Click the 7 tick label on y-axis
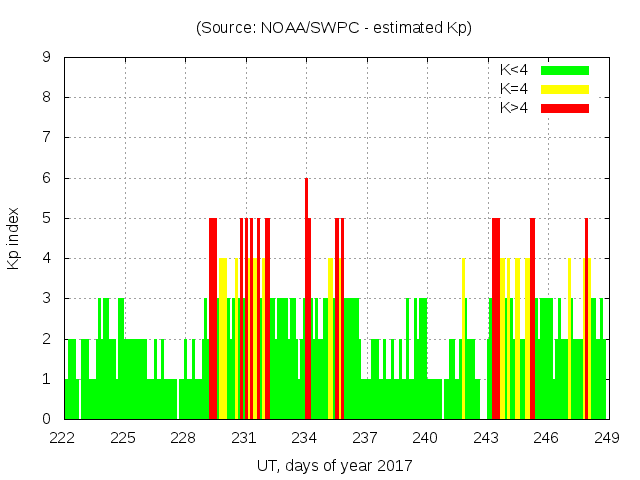This screenshot has width=640, height=480. coord(46,138)
